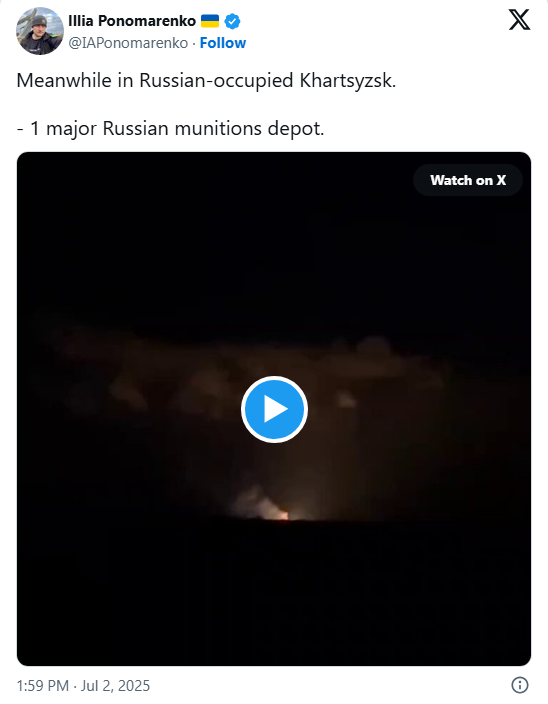Screen dimensions: 548x704
Task: Click the orange fire glow in the video
Action: pos(283,515)
